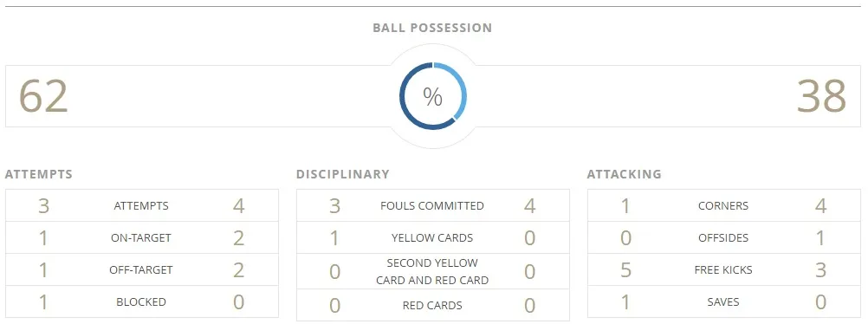Select the 38 possession value
This screenshot has width=868, height=324.
(x=821, y=96)
